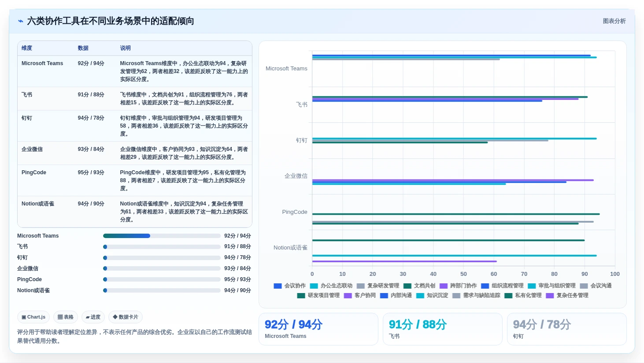Screen dimensions: 644x363
Task: Click the lightning icon beside the page title
Action: (x=21, y=21)
